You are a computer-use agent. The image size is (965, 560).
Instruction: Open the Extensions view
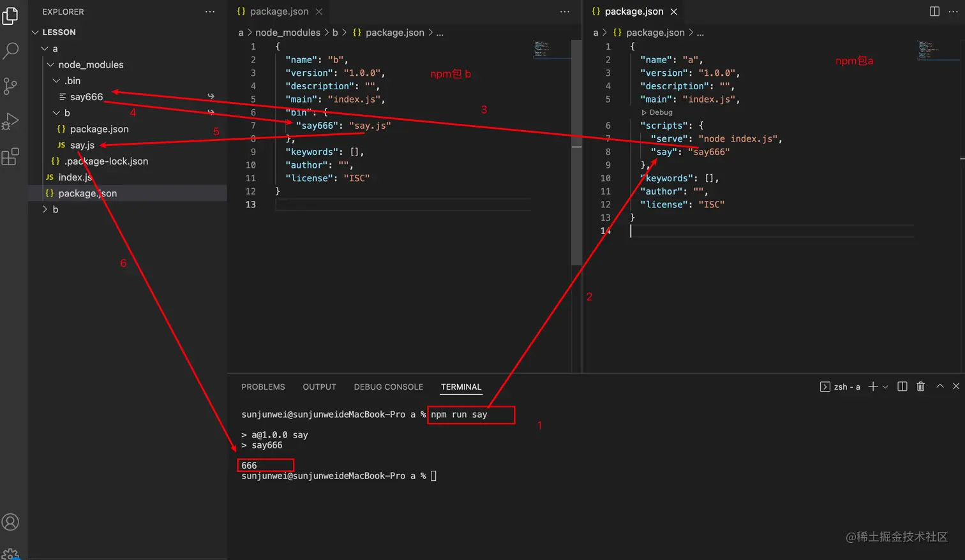coord(11,156)
